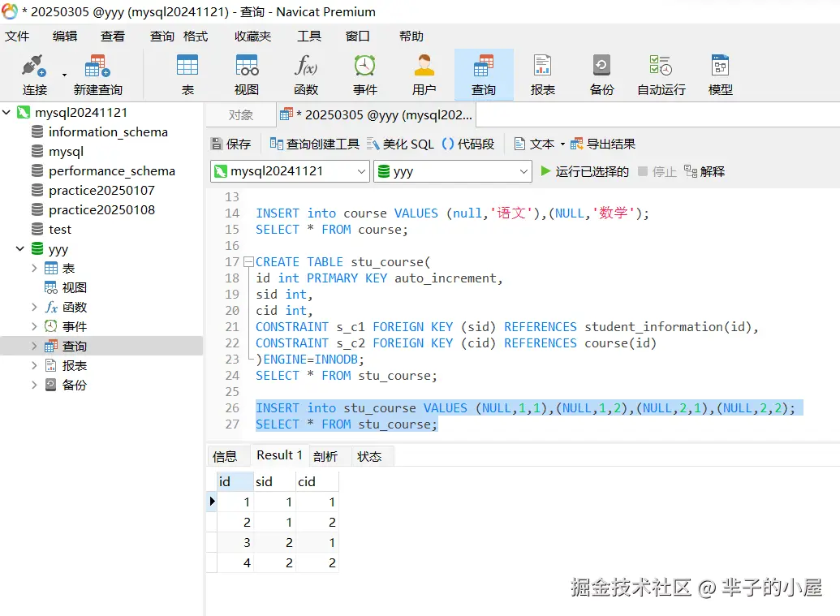The height and width of the screenshot is (616, 840).
Task: Open the dropdown arrow next to 连接
Action: pyautogui.click(x=64, y=75)
